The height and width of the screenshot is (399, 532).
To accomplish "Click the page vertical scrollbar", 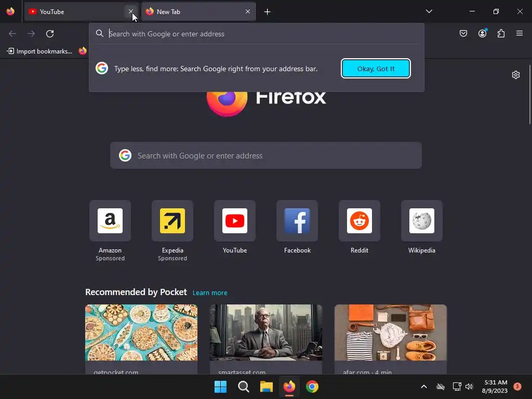I will [529, 95].
